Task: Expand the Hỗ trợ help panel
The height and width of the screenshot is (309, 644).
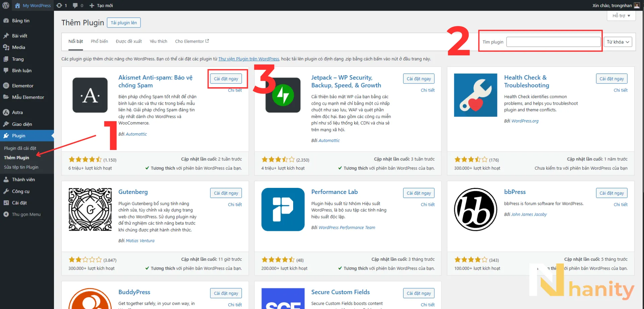Action: tap(621, 16)
